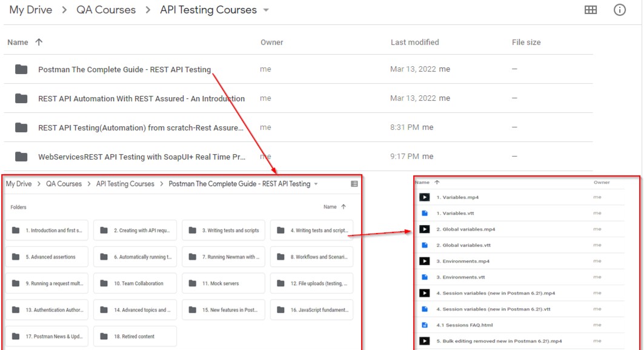Open API Testing Courses folder dropdown arrow
Image resolution: width=644 pixels, height=350 pixels.
click(266, 10)
